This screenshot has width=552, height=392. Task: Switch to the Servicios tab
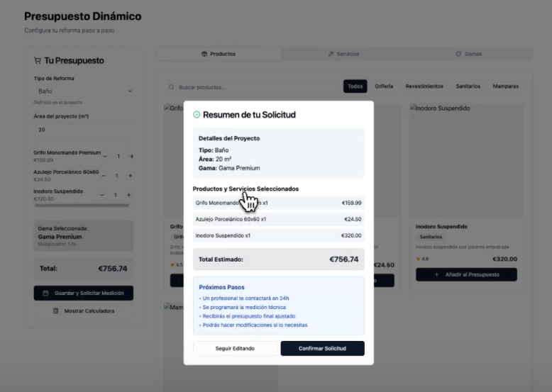344,54
